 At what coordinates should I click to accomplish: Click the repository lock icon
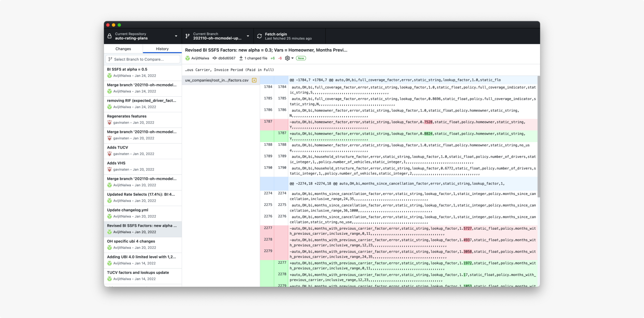point(109,36)
